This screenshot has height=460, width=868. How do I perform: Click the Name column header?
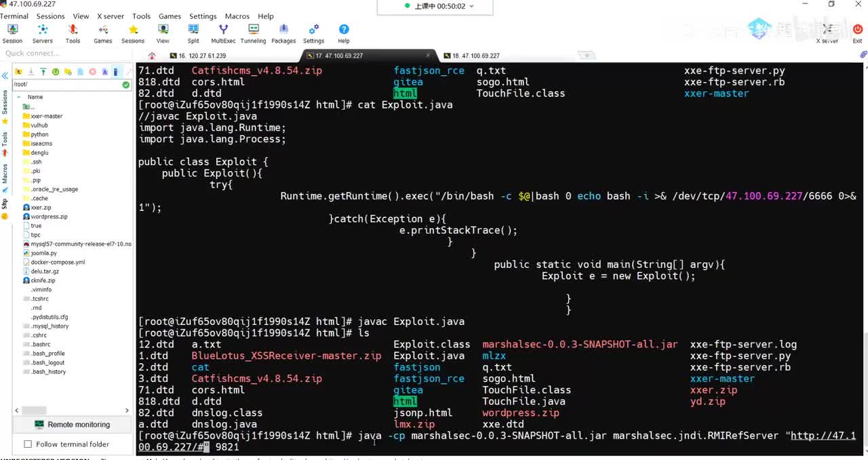pos(35,97)
